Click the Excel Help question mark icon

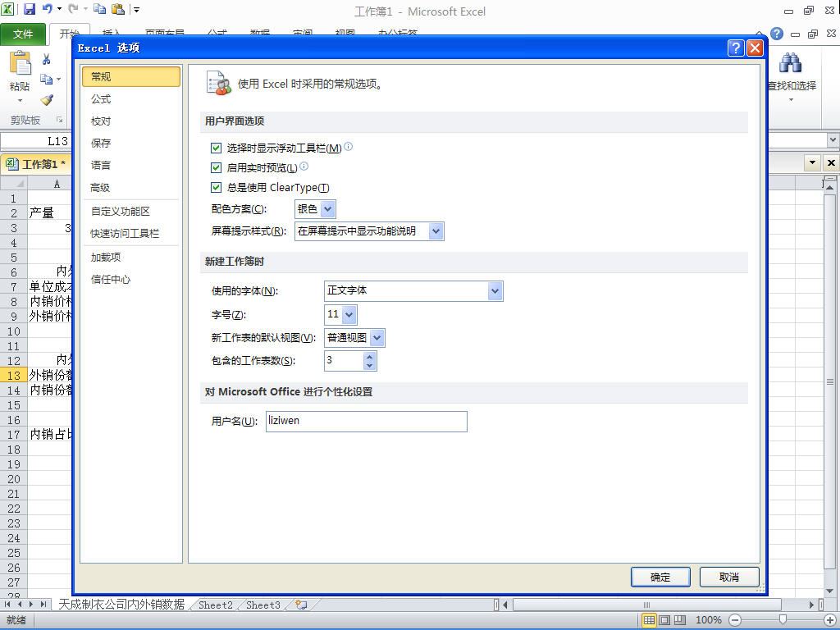pyautogui.click(x=777, y=34)
